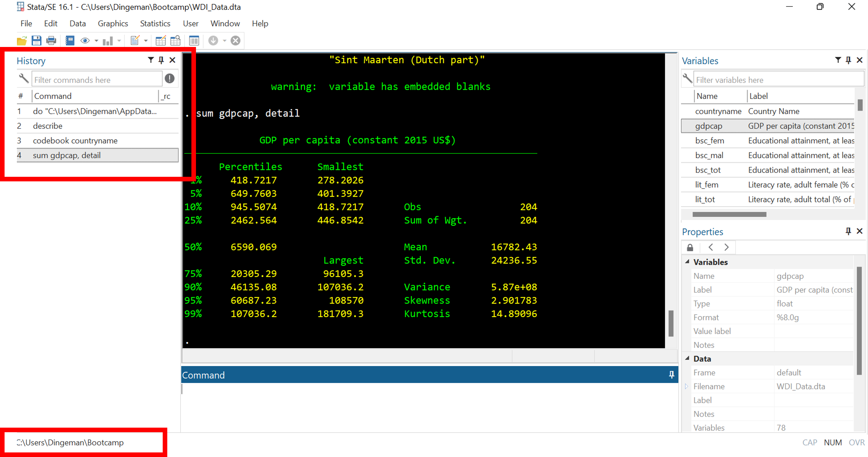Select 'codebook countryname' in History

point(75,141)
